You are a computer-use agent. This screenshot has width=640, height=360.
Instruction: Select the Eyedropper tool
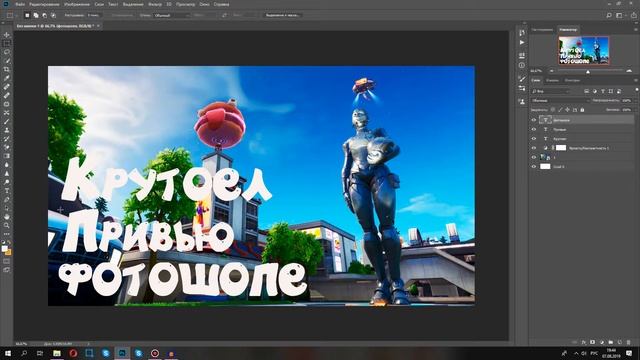pyautogui.click(x=7, y=78)
